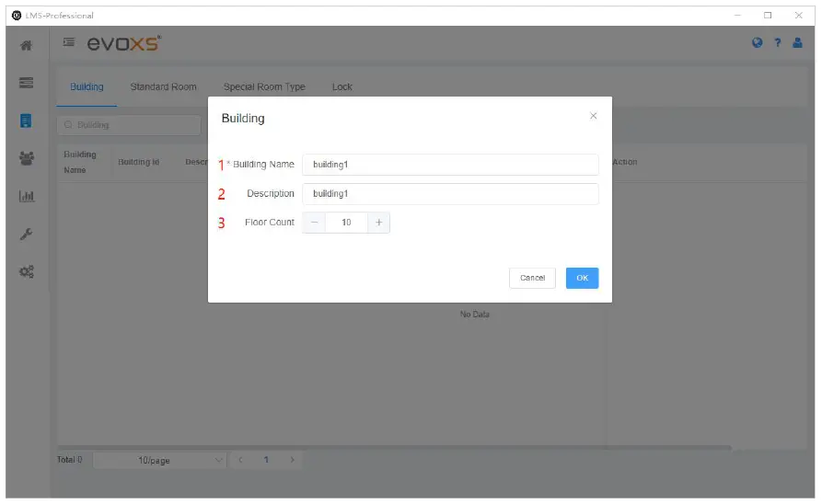
Task: Open the 10/page dropdown
Action: tap(159, 461)
